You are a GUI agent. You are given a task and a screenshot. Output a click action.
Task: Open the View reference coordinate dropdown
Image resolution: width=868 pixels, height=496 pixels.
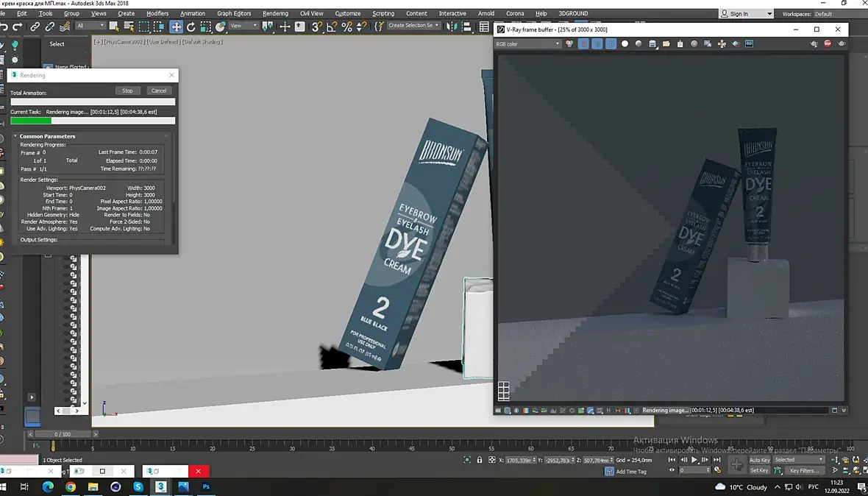(243, 26)
